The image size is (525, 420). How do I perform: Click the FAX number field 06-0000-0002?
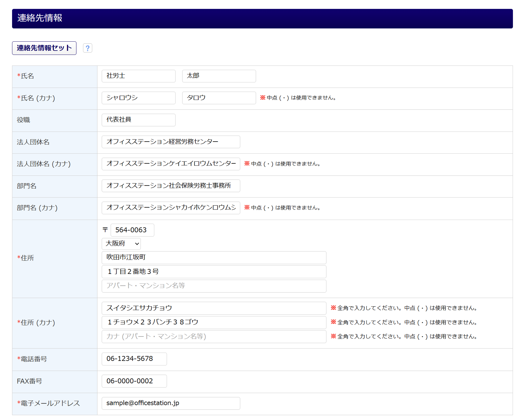134,381
